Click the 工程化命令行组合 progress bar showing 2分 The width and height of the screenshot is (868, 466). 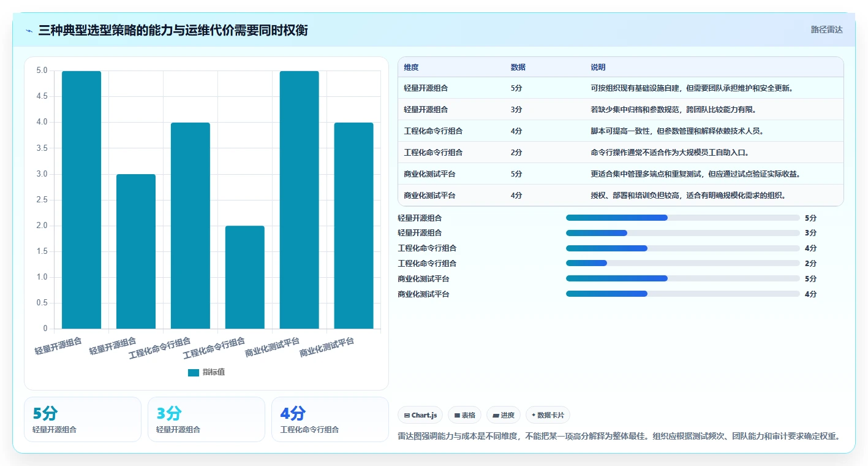pos(683,263)
